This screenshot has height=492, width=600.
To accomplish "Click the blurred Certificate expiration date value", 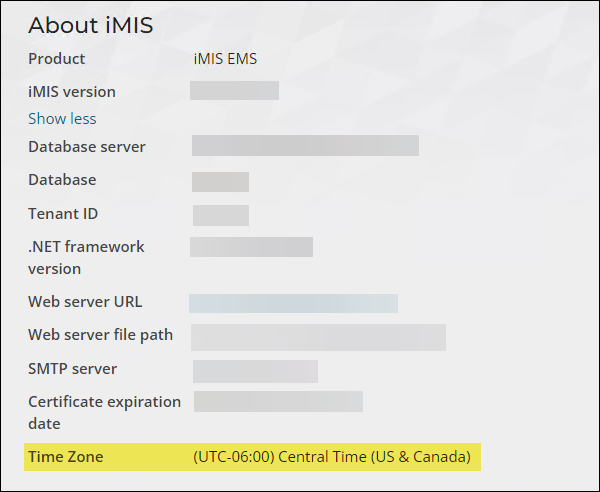I will click(278, 401).
